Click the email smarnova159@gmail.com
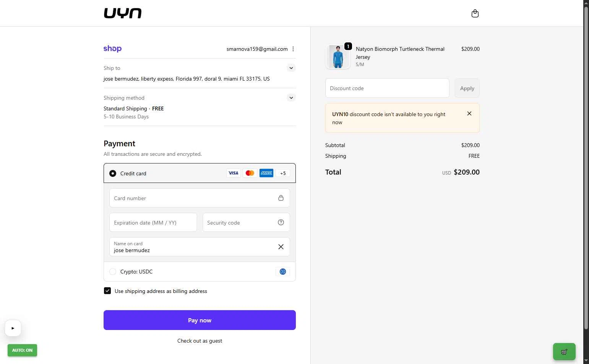 click(257, 49)
